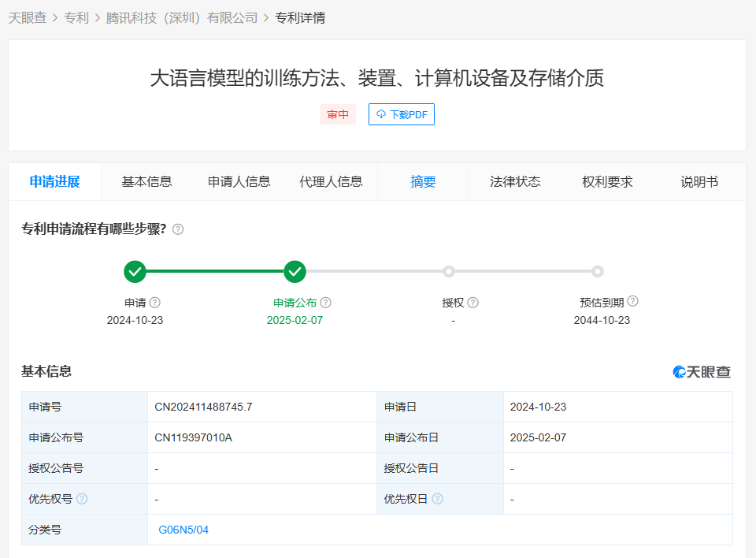Click help icon next to 申请公布 label
The image size is (756, 558).
pyautogui.click(x=326, y=303)
